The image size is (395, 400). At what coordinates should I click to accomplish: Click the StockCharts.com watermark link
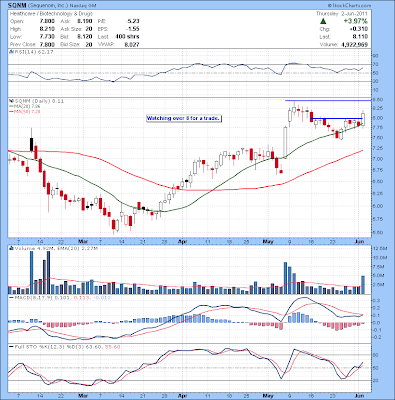tap(349, 5)
